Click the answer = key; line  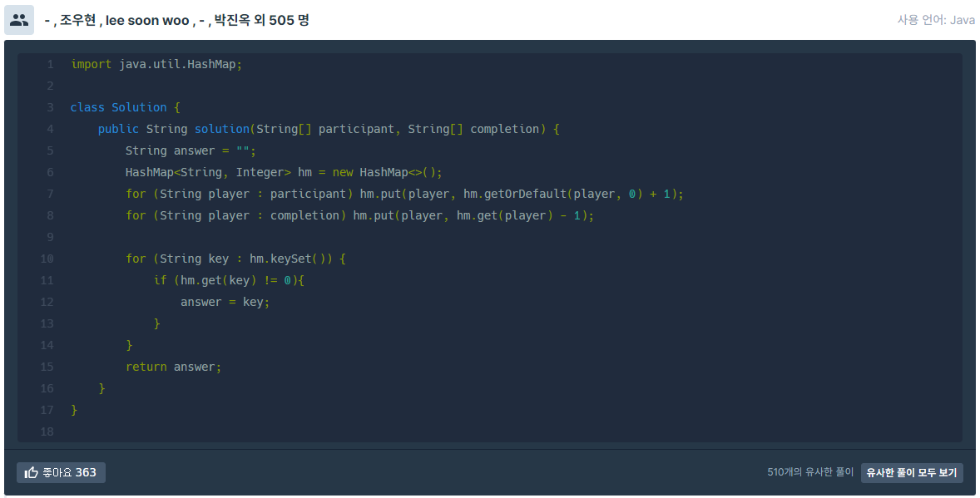coord(225,302)
